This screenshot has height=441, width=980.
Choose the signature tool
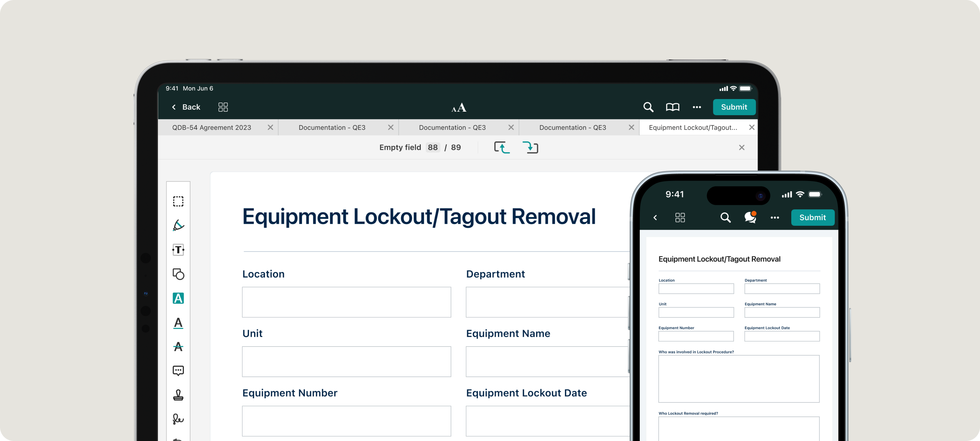click(178, 419)
